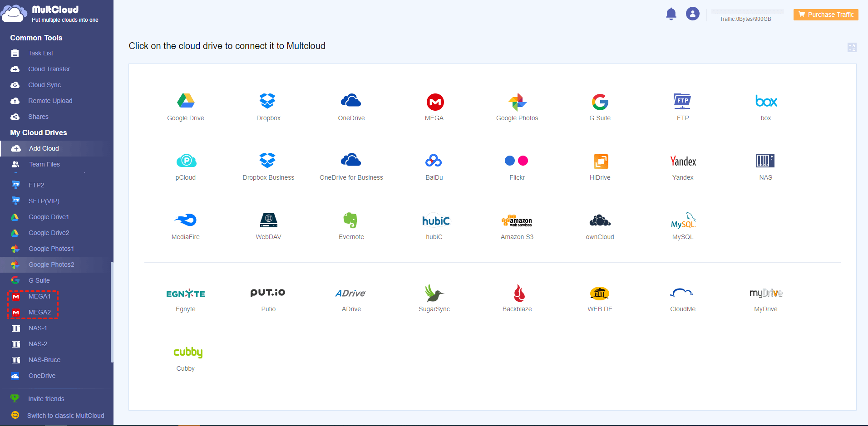Add Backblaze storage
The width and height of the screenshot is (868, 426).
tap(517, 299)
